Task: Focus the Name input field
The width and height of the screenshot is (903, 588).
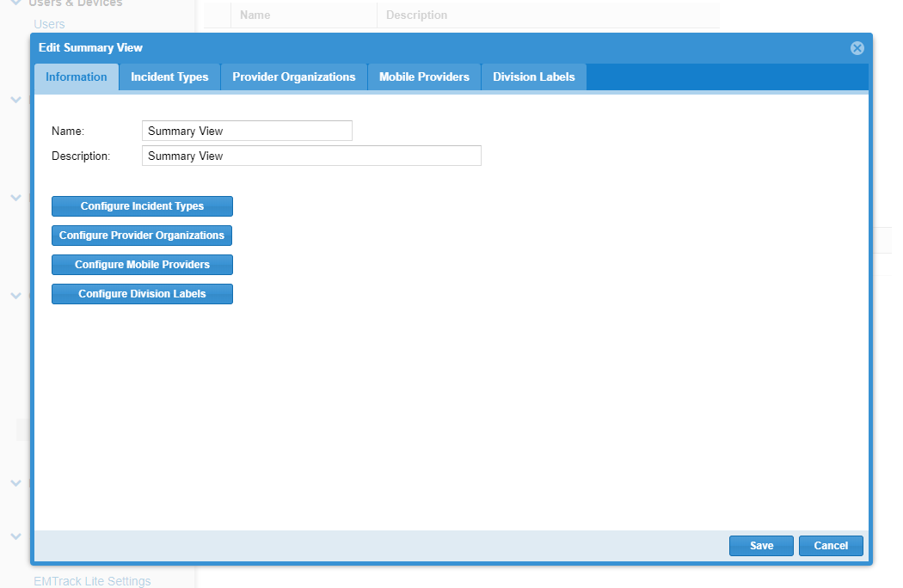Action: tap(247, 131)
